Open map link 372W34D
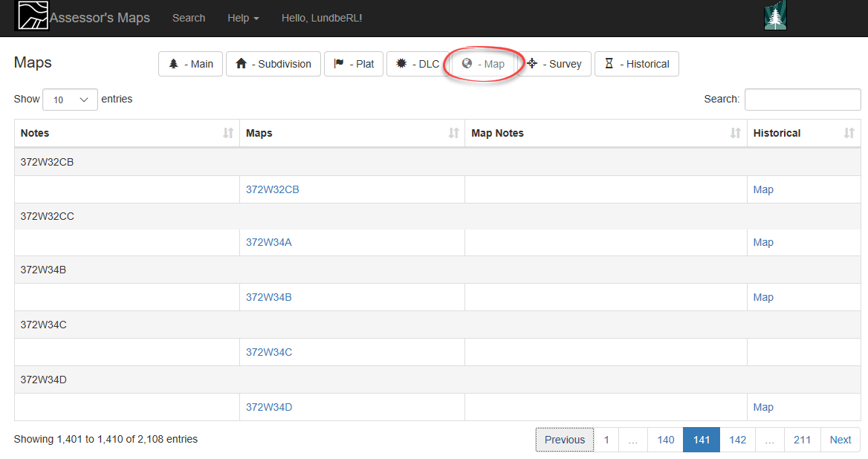Image resolution: width=868 pixels, height=459 pixels. coord(269,407)
